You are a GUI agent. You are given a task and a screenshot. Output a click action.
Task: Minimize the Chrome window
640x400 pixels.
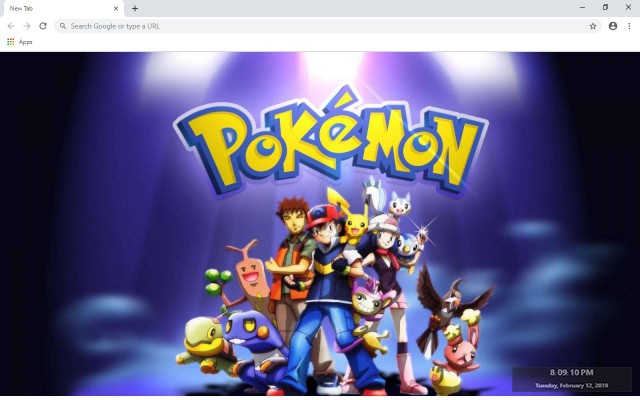pos(582,7)
